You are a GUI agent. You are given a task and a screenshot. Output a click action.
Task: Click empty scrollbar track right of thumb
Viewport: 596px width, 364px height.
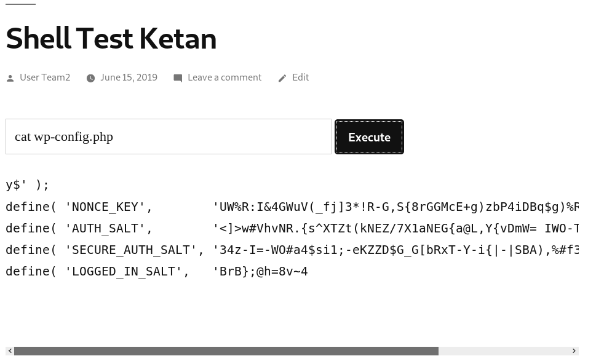click(504, 350)
